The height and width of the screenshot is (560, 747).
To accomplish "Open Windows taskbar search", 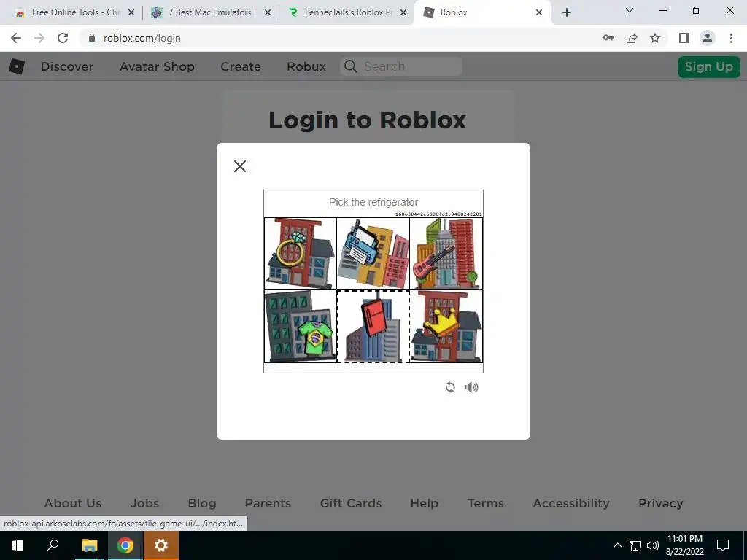I will click(x=53, y=545).
